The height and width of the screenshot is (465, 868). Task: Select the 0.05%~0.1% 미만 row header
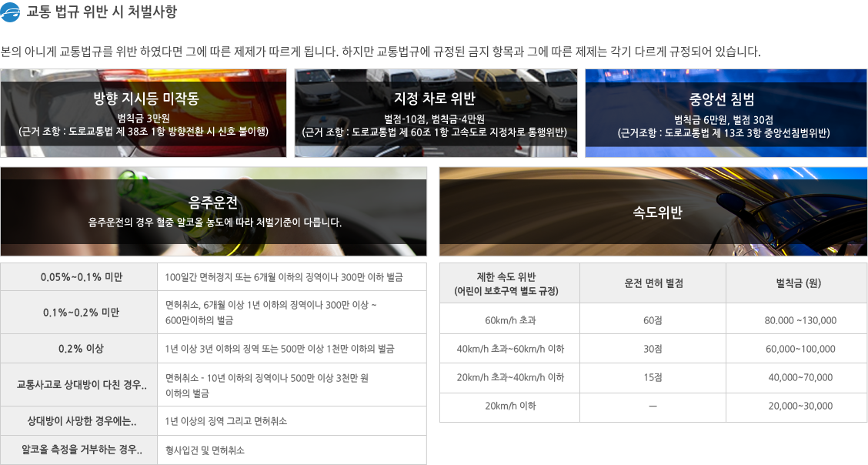(79, 277)
